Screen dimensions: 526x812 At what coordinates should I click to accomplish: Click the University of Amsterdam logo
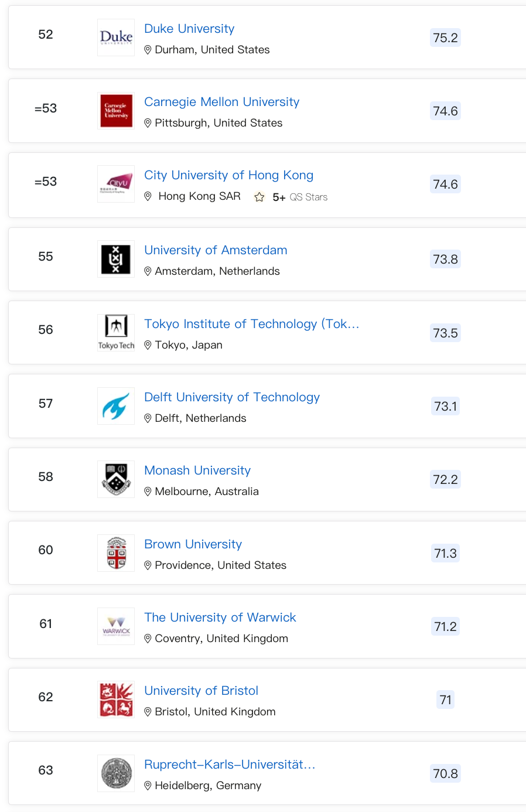click(x=116, y=259)
